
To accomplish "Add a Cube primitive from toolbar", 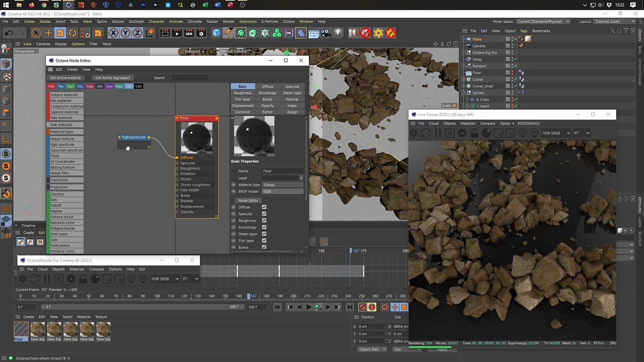I will point(216,33).
